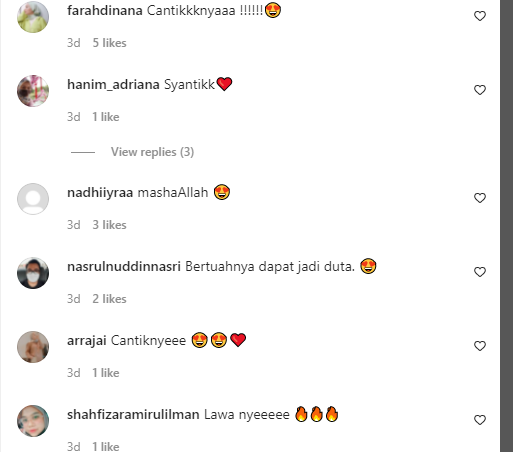513x452 pixels.
Task: Open hanim_adriana's avatar thumbnail
Action: [x=33, y=91]
